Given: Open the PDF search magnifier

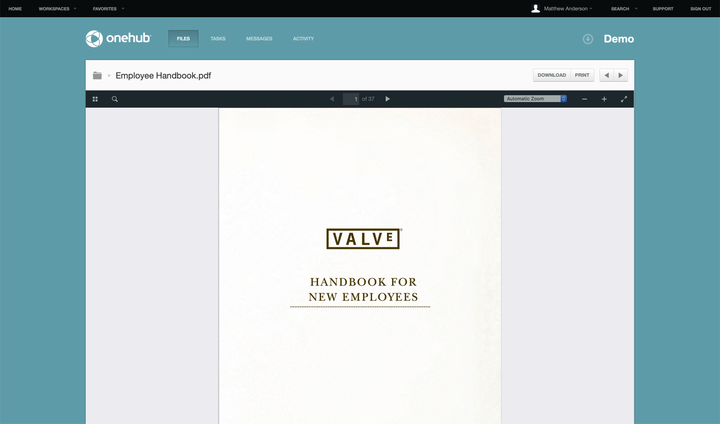Looking at the screenshot, I should tap(115, 99).
